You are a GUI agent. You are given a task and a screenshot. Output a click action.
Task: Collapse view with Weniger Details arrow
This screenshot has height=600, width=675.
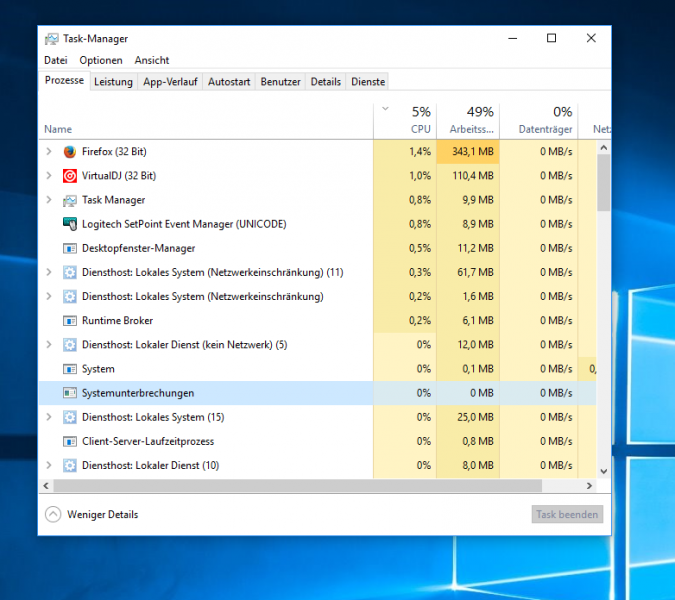pos(53,514)
